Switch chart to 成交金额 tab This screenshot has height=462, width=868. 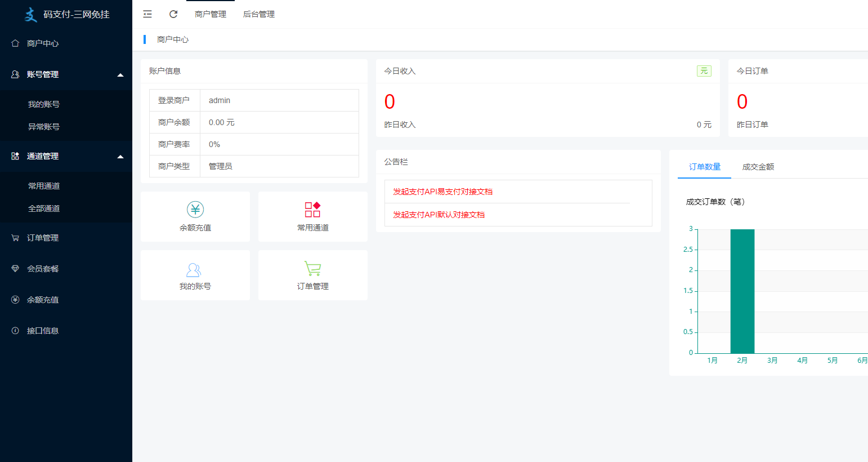pos(758,167)
